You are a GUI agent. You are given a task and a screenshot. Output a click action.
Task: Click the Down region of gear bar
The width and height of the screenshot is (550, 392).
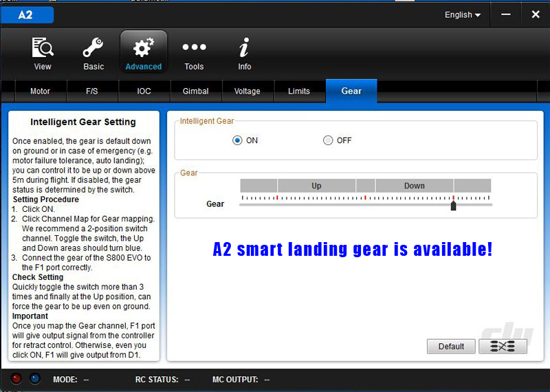tap(415, 186)
